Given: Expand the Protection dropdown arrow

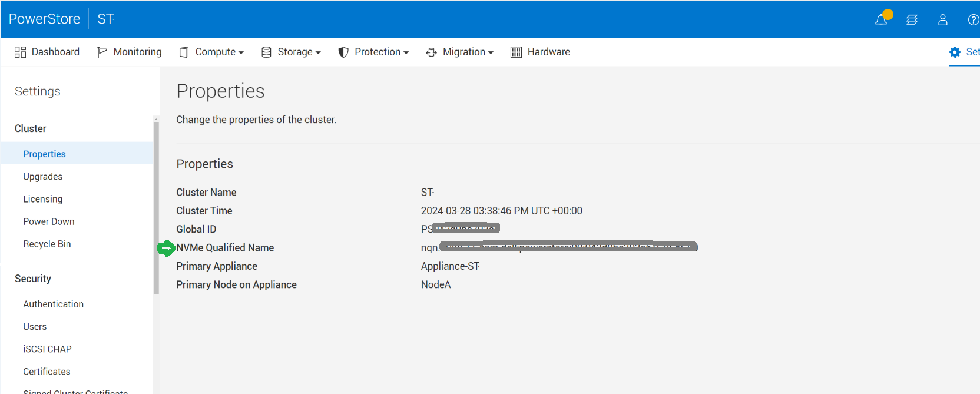Looking at the screenshot, I should pos(406,52).
